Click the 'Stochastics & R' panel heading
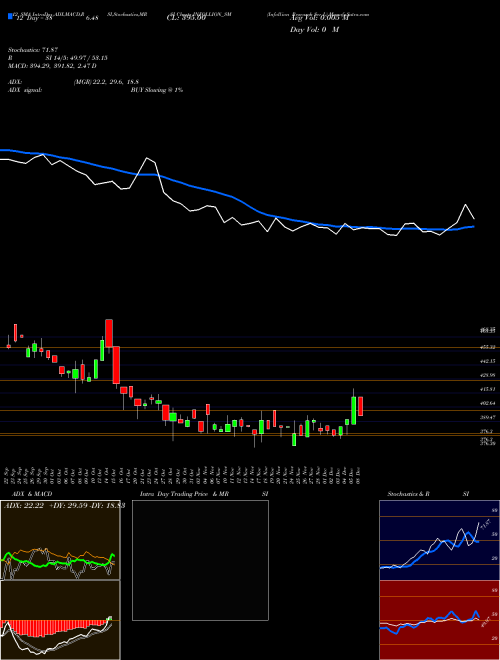The height and width of the screenshot is (660, 500). (x=409, y=494)
